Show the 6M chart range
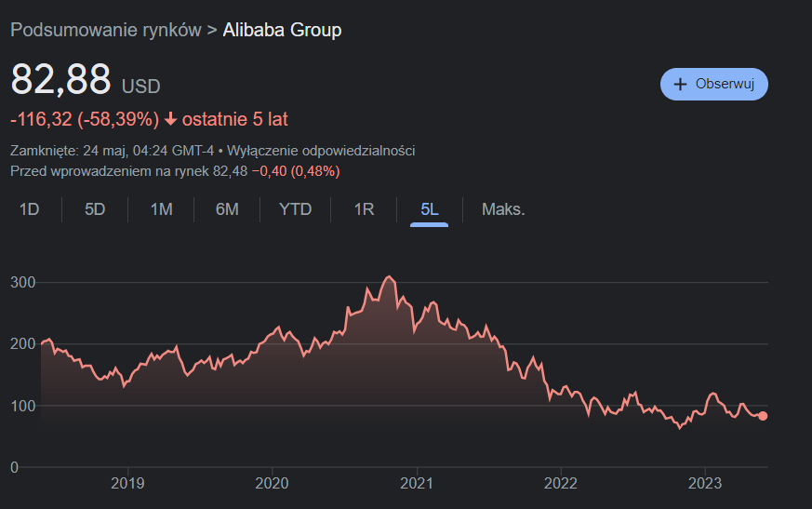812x509 pixels. 227,209
